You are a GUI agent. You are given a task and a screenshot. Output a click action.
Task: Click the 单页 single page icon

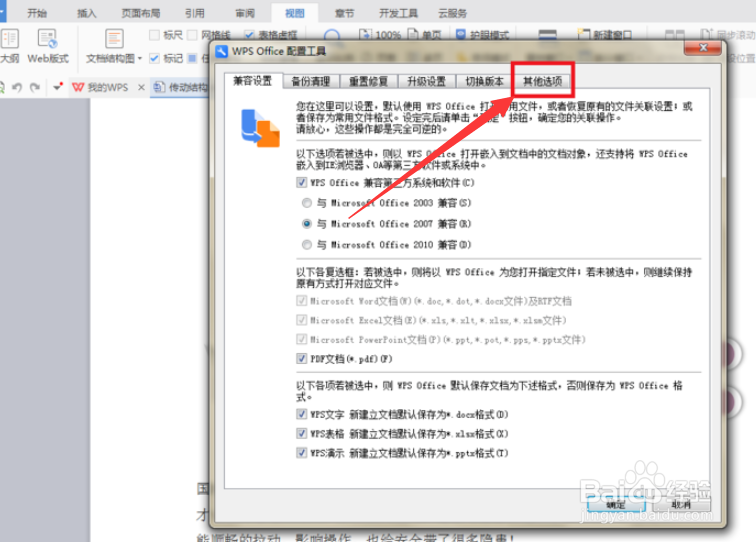pyautogui.click(x=413, y=34)
